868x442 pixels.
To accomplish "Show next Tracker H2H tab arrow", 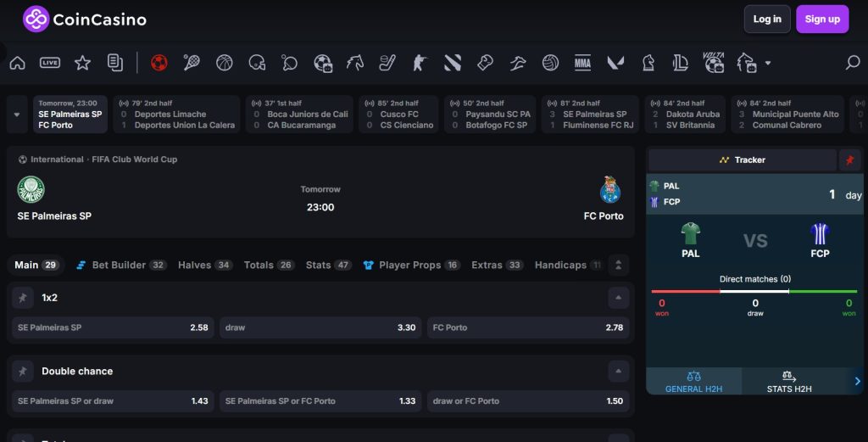I will click(x=857, y=381).
